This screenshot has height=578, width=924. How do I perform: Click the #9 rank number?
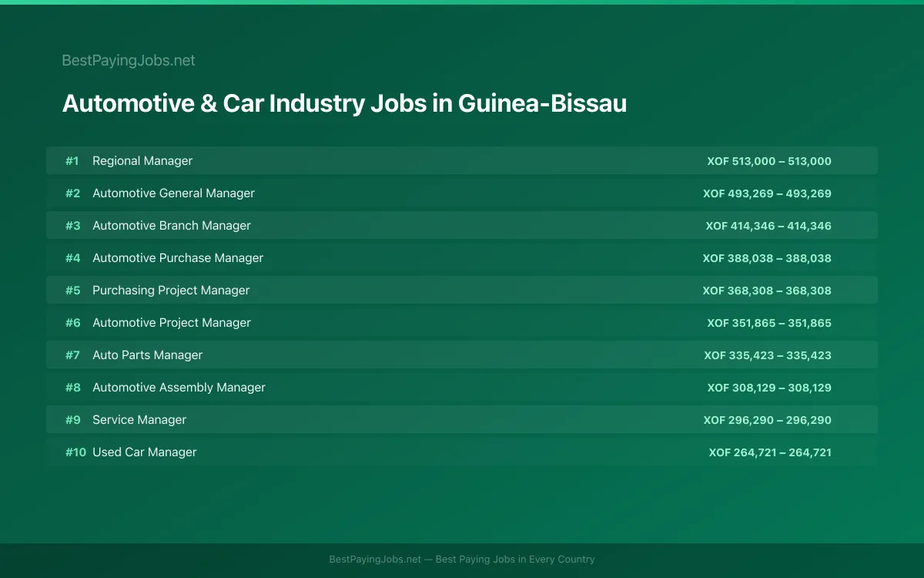pyautogui.click(x=72, y=420)
